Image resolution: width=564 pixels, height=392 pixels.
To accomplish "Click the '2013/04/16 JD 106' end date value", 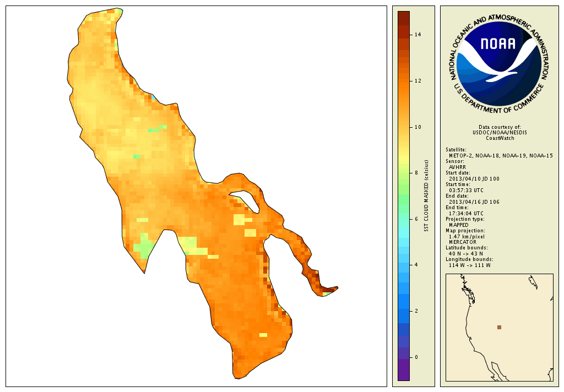I will click(x=474, y=202).
